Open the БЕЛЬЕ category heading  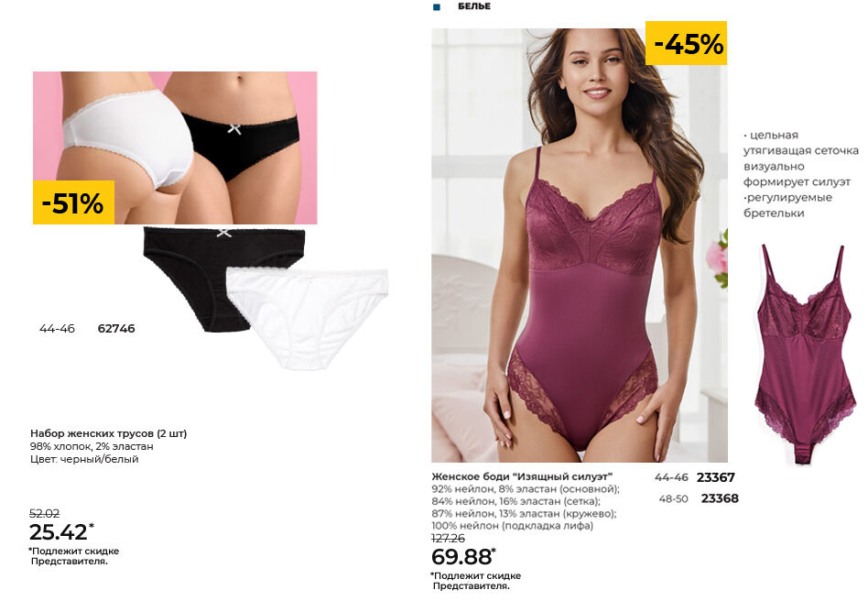click(474, 6)
